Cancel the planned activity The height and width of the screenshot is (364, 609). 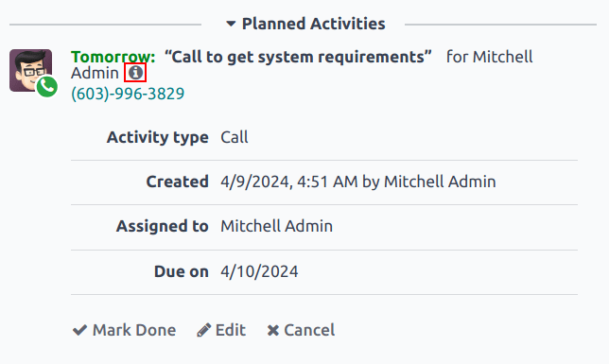pos(301,330)
